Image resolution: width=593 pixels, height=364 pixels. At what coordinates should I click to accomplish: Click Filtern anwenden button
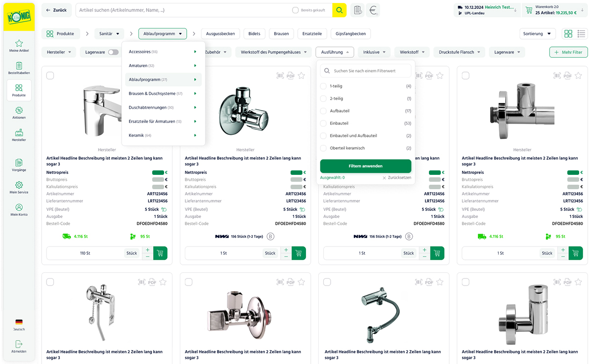click(365, 166)
